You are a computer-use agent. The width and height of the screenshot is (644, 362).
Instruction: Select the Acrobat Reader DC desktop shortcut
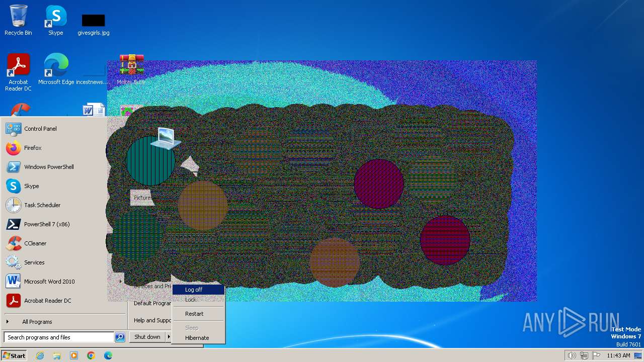pos(18,72)
